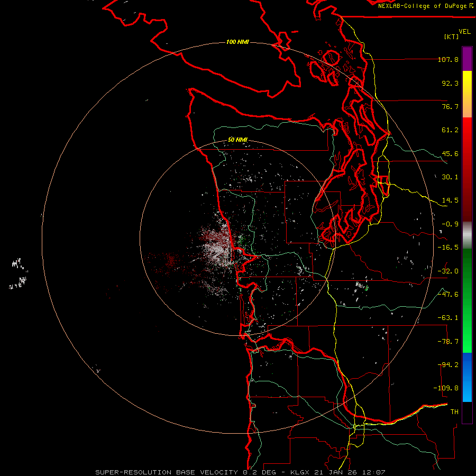Click the 50 NMI range ring label
476x476 pixels.
point(237,140)
